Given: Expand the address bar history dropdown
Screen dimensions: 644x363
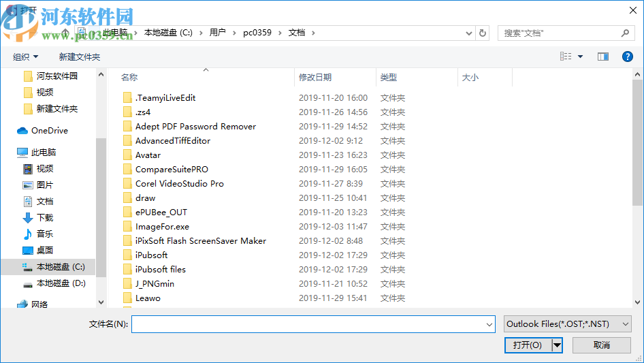Looking at the screenshot, I should pos(468,33).
